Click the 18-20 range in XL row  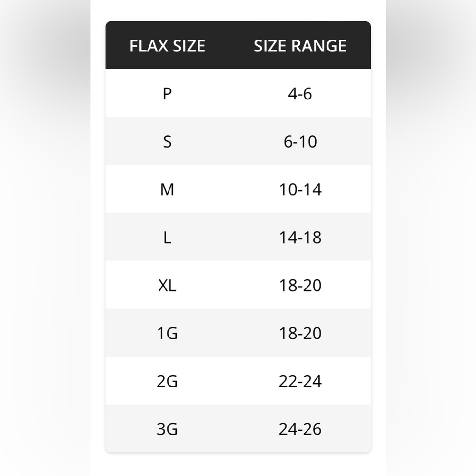coord(300,285)
